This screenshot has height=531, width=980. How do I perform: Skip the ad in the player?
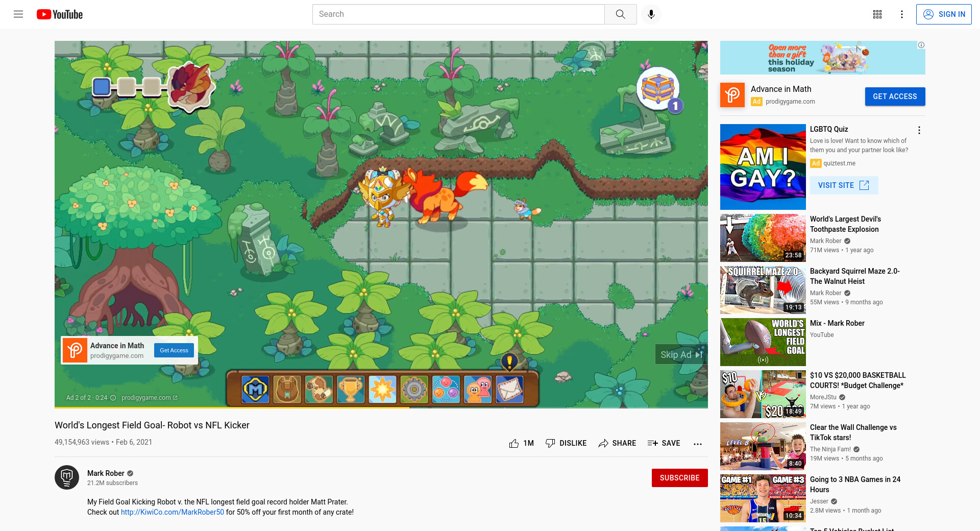click(x=681, y=354)
